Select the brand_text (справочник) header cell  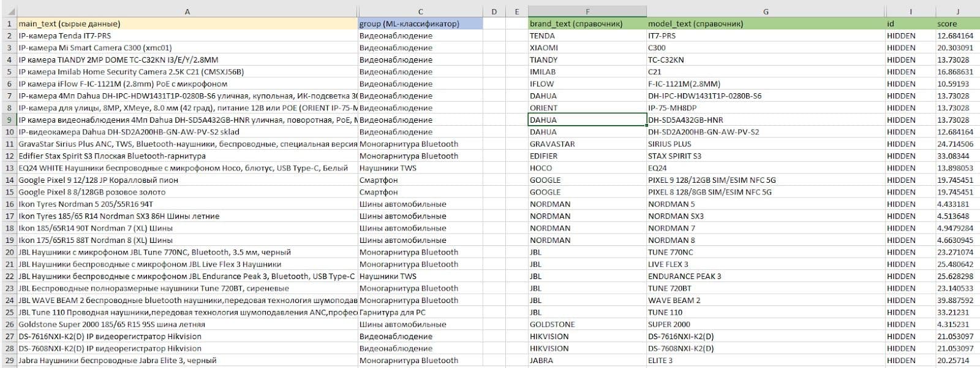point(587,24)
